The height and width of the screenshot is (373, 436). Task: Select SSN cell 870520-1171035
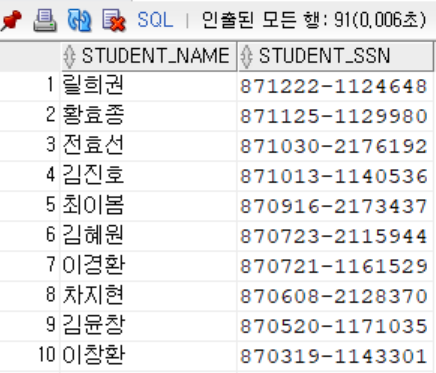coord(335,326)
